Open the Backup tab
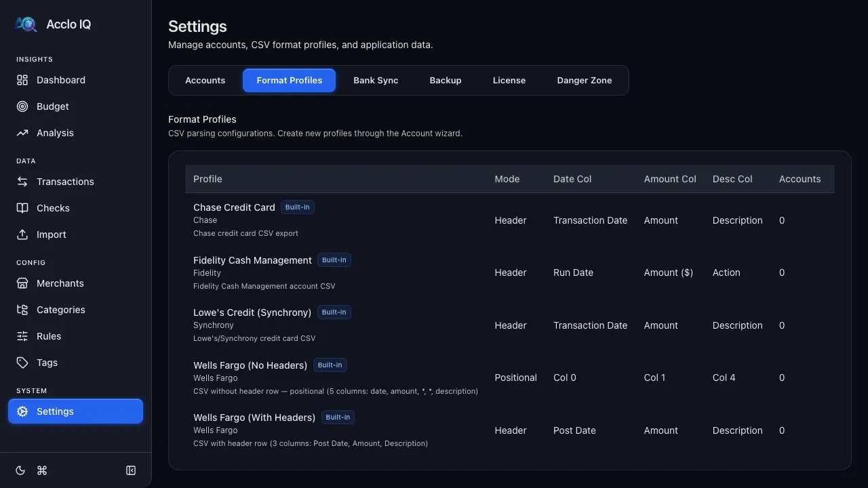This screenshot has width=868, height=488. [x=446, y=80]
